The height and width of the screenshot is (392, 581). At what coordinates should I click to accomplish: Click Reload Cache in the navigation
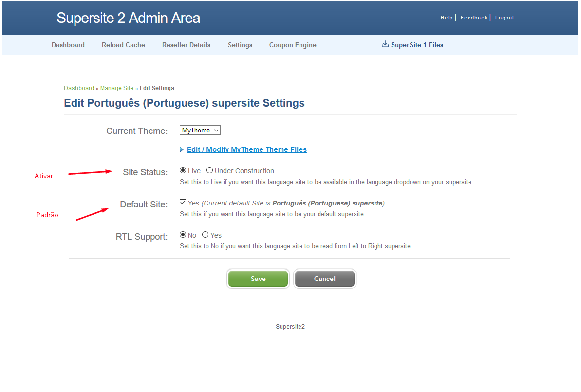click(123, 45)
